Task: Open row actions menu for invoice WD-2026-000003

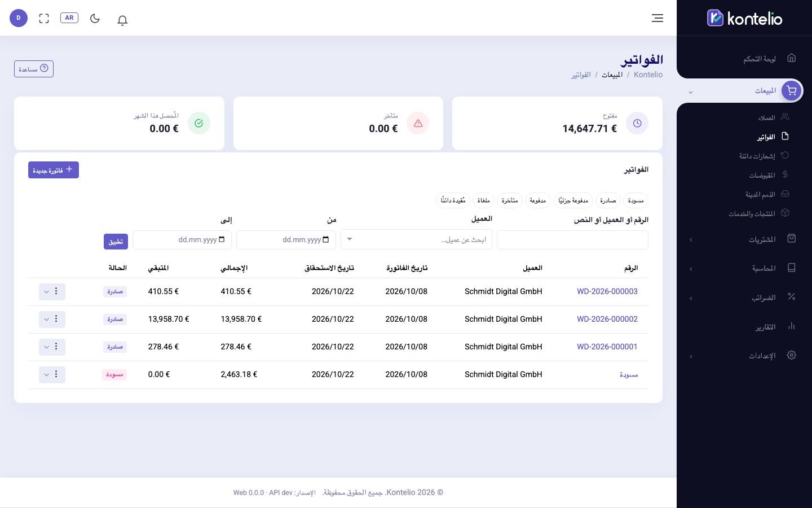Action: pos(52,291)
